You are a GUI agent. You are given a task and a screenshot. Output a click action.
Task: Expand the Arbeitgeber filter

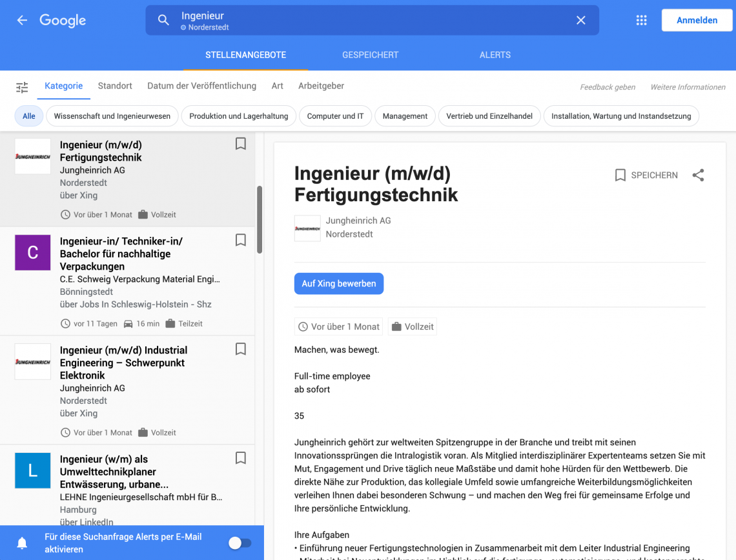(321, 86)
